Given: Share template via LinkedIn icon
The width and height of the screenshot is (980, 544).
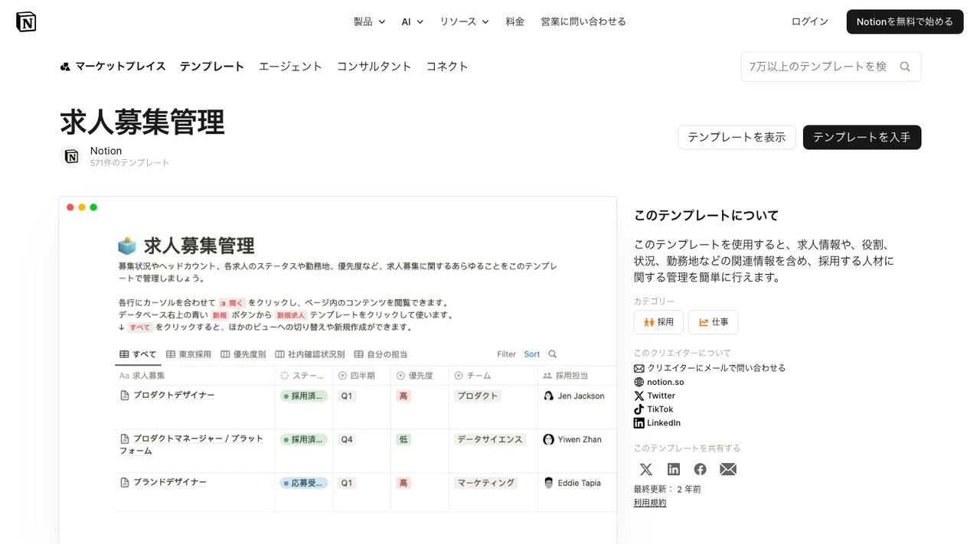Looking at the screenshot, I should tap(674, 469).
